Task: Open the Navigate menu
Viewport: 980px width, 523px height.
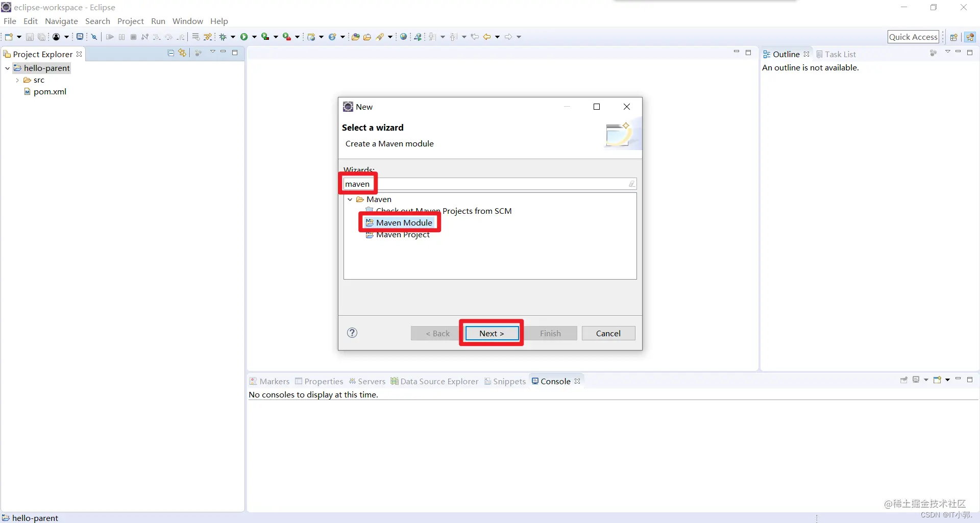Action: click(61, 21)
